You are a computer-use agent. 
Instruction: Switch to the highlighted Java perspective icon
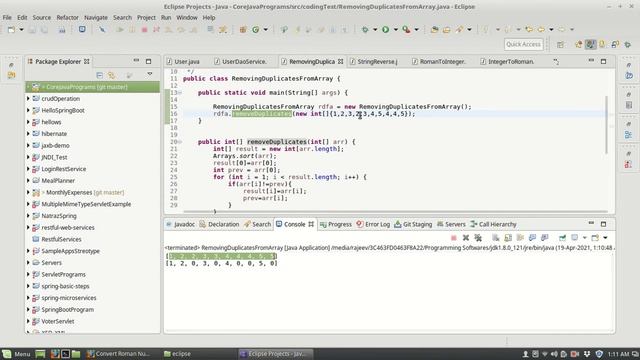(590, 44)
